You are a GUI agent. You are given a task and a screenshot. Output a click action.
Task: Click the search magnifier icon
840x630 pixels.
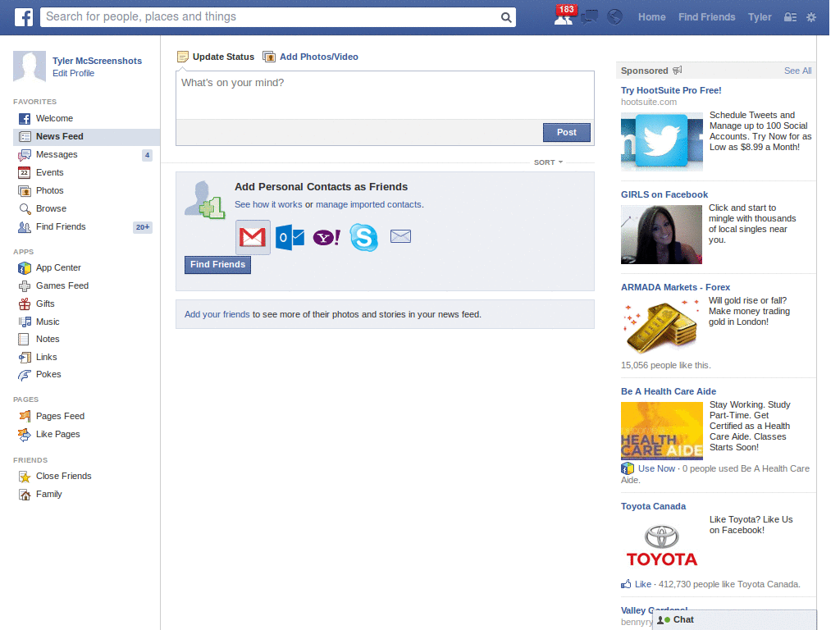[505, 17]
